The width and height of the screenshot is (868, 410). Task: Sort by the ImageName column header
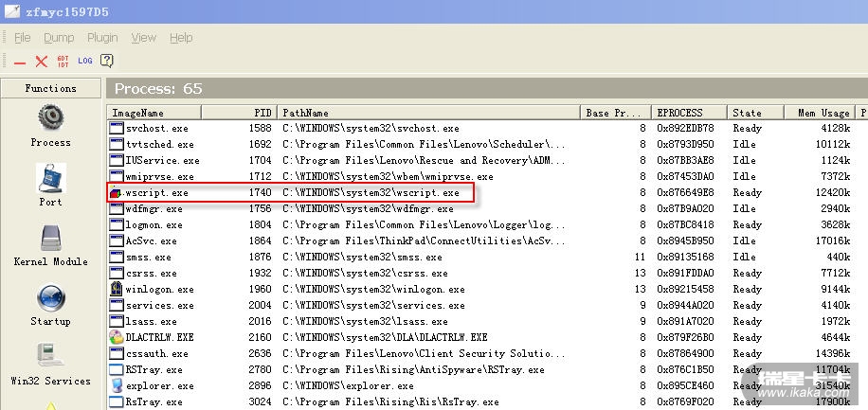(154, 113)
